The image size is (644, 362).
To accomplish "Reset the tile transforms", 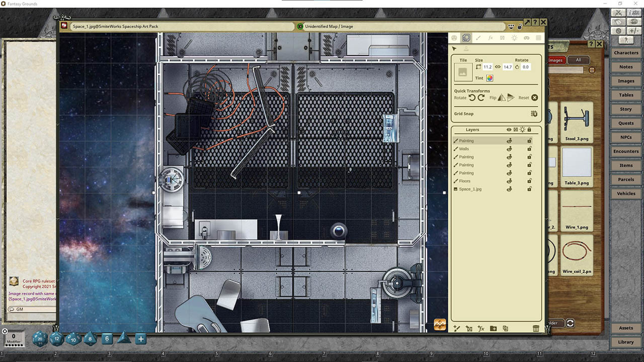I will [x=535, y=98].
